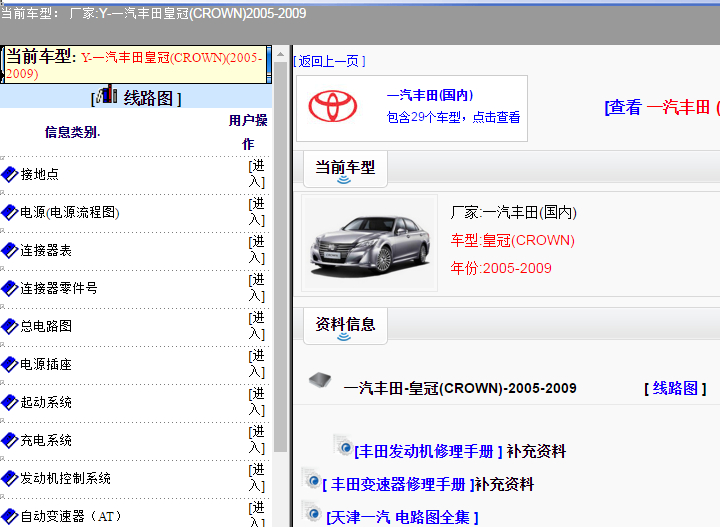
Task: Open 天津一汽 电路图全集 link
Action: tap(402, 518)
